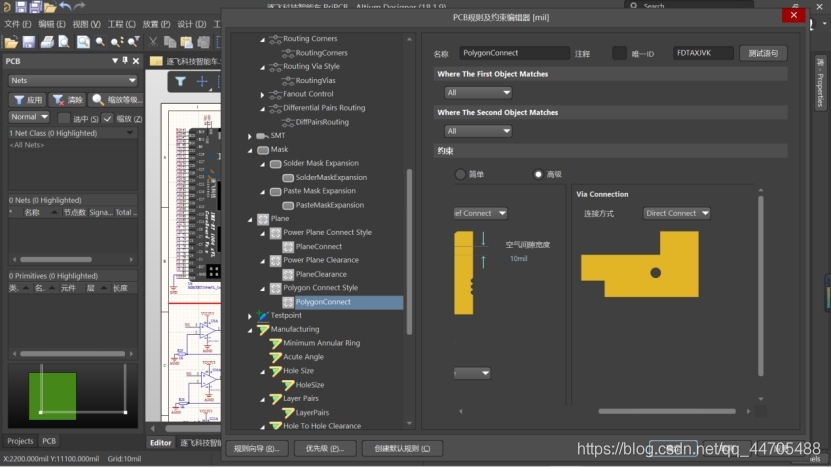Click the 清除 clear filter button

pos(67,100)
